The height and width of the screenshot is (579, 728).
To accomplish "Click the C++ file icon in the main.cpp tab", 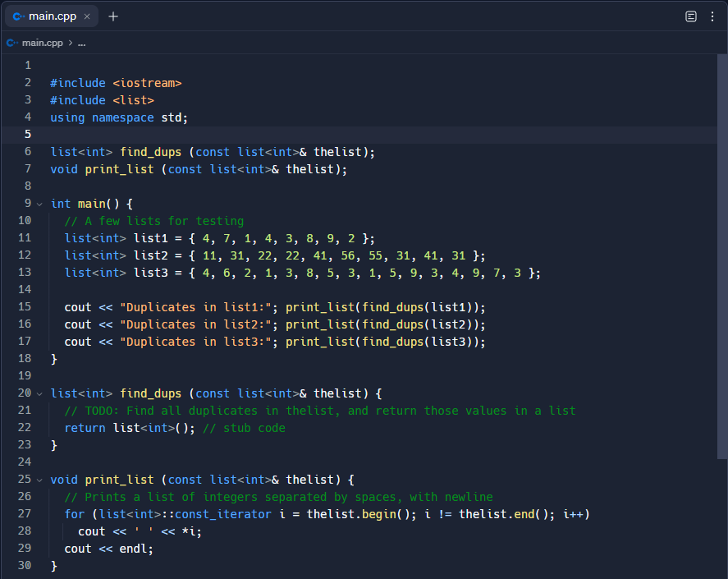I will tap(18, 15).
